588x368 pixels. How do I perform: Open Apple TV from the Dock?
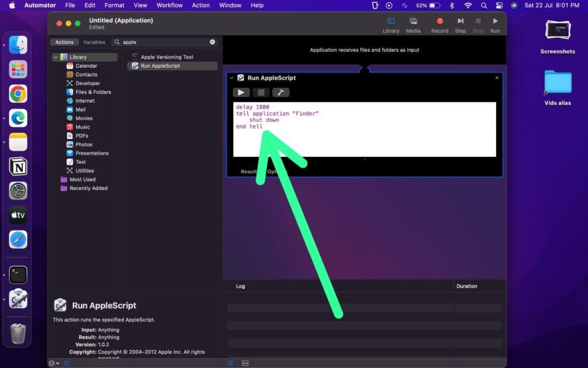[18, 215]
